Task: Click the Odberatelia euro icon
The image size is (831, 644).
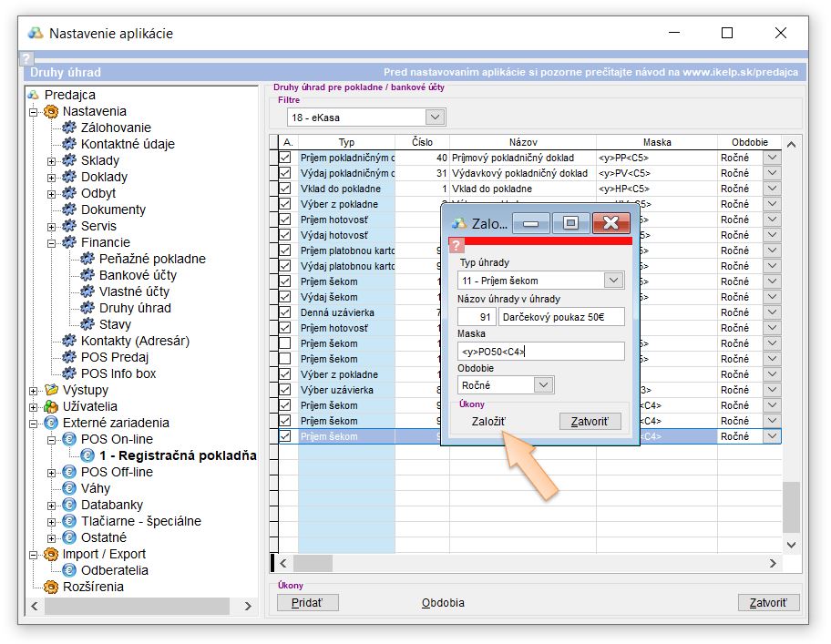Action: (69, 570)
